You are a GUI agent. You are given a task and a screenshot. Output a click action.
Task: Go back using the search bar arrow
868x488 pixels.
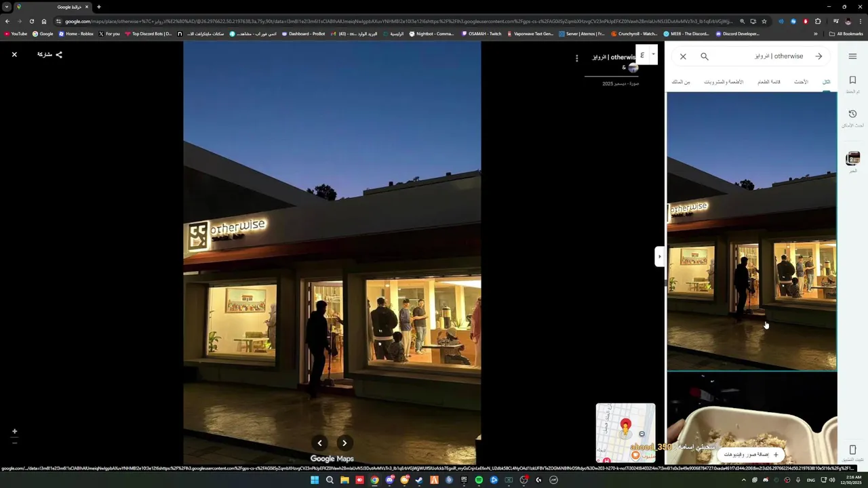[x=818, y=56]
